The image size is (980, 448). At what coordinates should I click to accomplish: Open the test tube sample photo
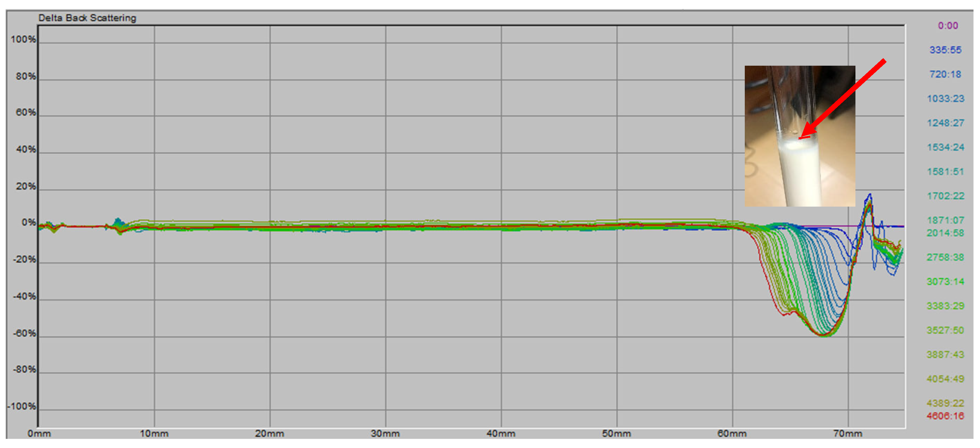(800, 136)
